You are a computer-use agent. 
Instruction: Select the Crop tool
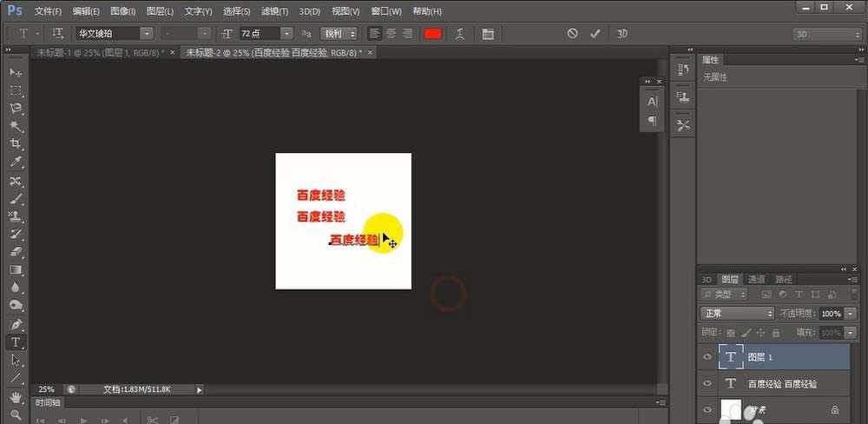click(16, 144)
